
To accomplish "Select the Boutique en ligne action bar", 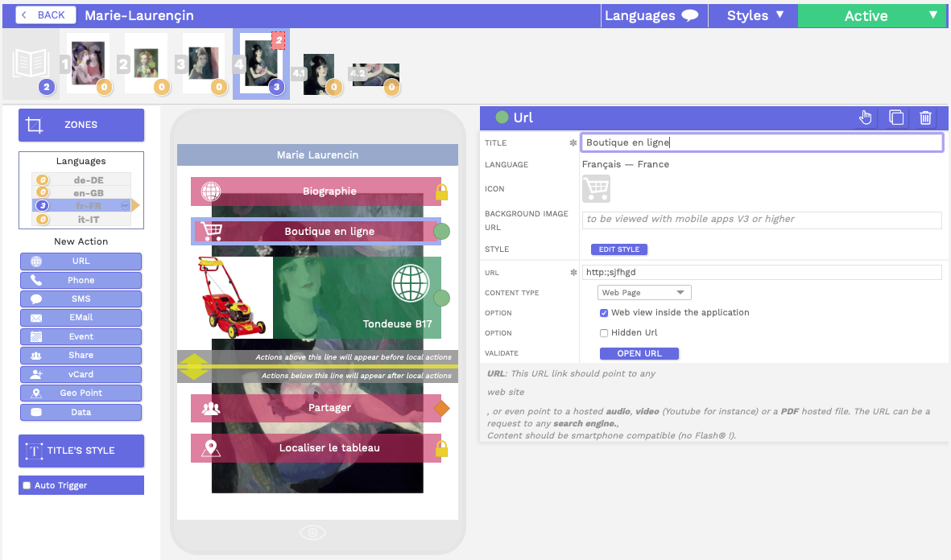I will (x=316, y=232).
